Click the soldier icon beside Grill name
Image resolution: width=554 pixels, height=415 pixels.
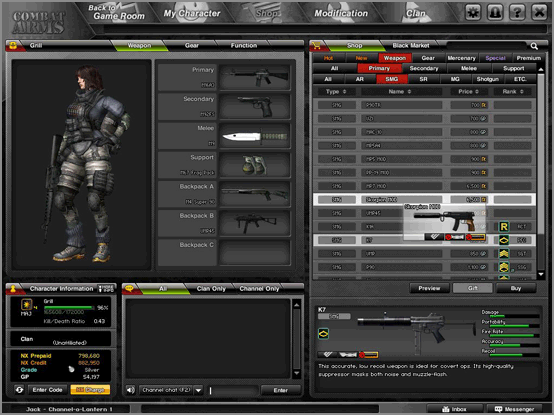[13, 46]
